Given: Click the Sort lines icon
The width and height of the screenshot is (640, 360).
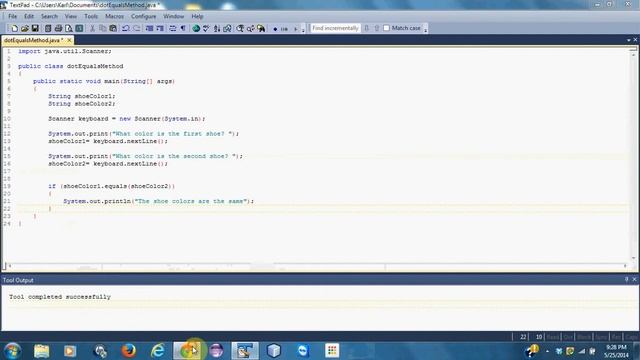Looking at the screenshot, I should click(x=217, y=28).
